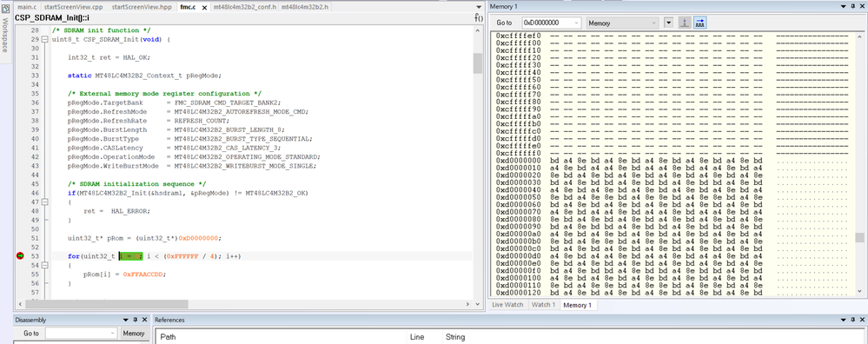Open the function list f() icon
868x344 pixels.
click(x=479, y=17)
